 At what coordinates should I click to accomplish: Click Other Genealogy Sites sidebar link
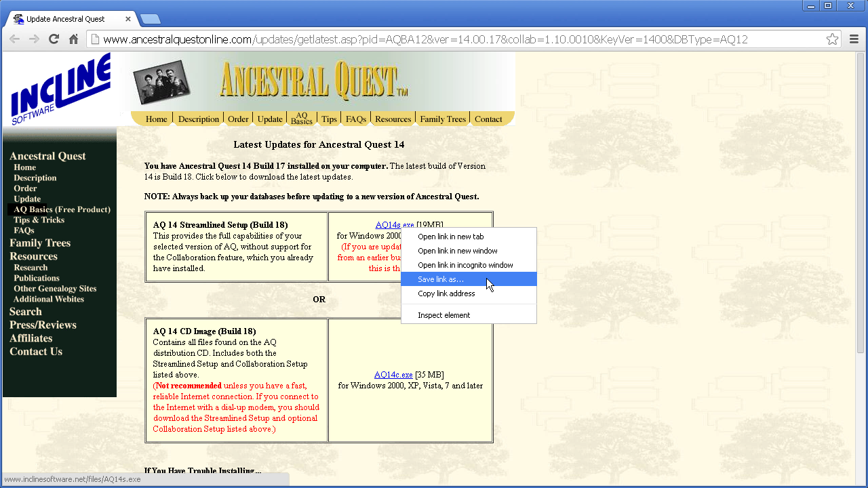(55, 288)
